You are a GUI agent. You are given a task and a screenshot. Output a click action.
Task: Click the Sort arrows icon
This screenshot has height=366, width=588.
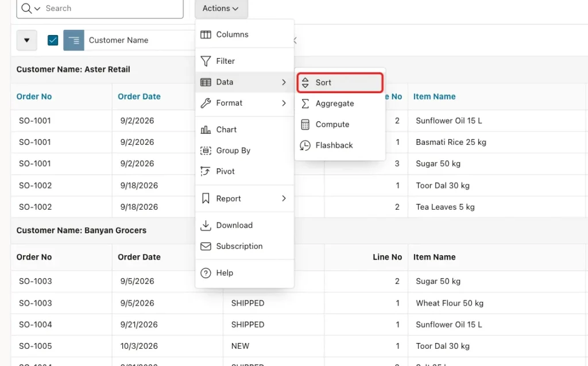pos(305,83)
